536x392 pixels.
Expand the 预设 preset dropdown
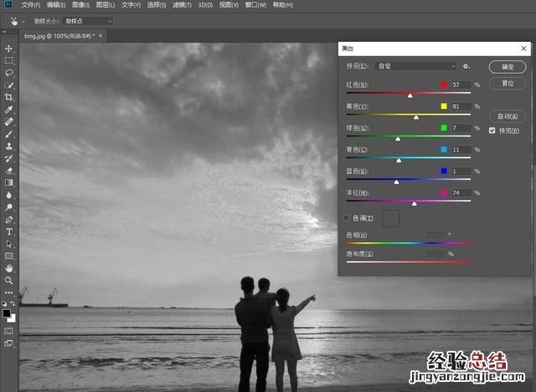pos(415,66)
